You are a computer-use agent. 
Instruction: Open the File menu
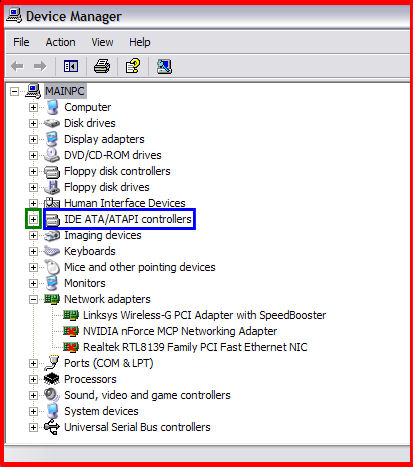tap(21, 42)
